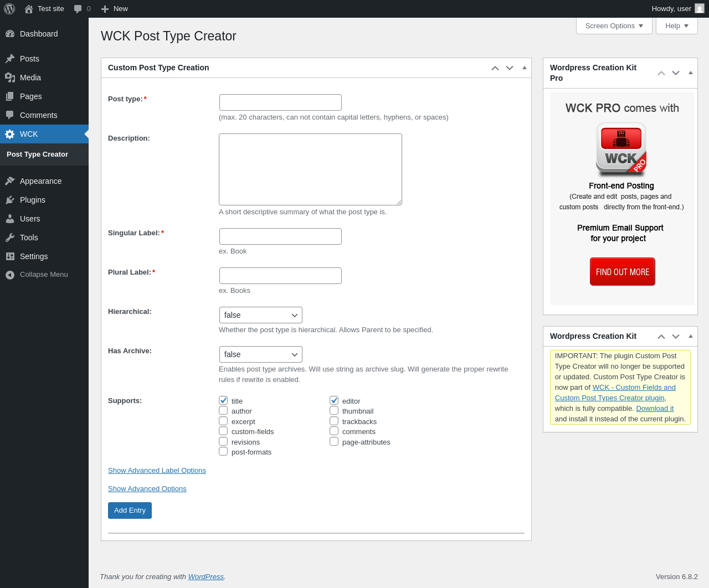The image size is (709, 588).
Task: Click Collapse Menu text
Action: 44,275
